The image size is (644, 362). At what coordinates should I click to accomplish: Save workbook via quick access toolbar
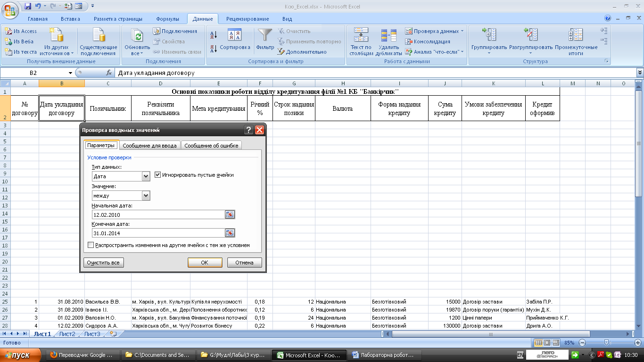tap(28, 6)
